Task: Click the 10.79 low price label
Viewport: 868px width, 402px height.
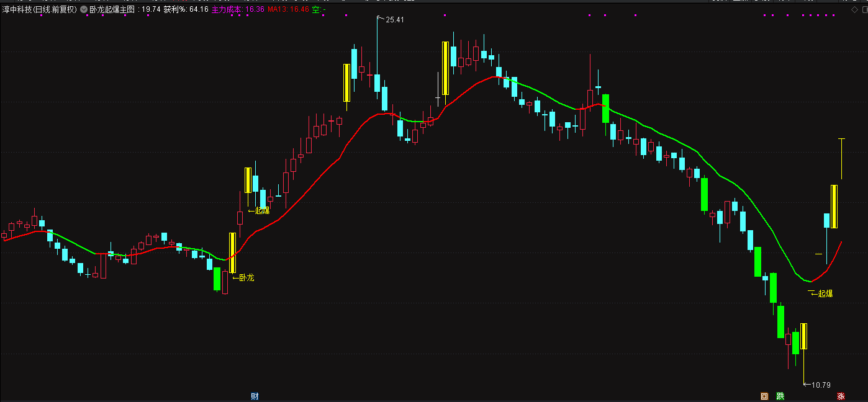Action: [821, 385]
